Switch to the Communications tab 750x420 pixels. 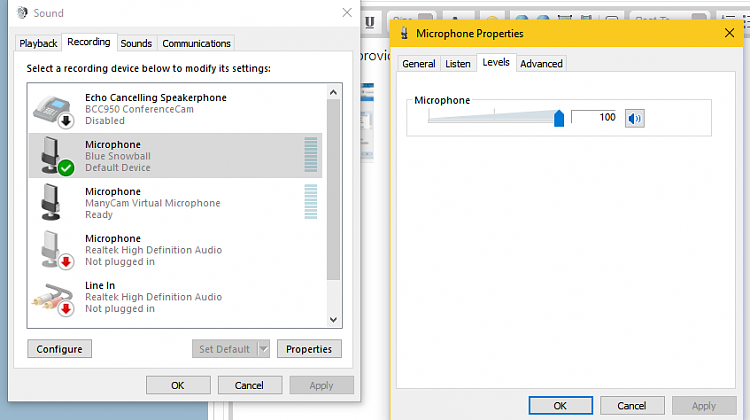click(196, 43)
